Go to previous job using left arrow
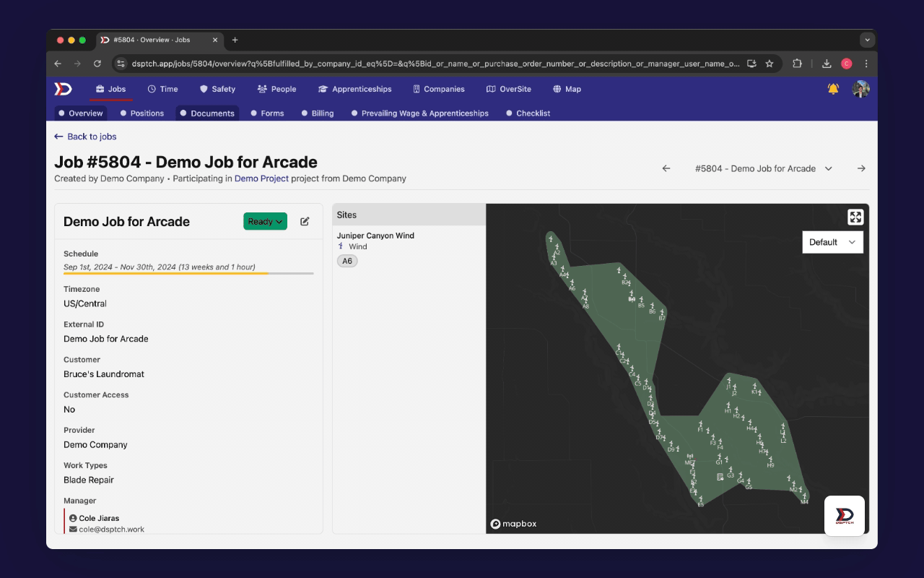This screenshot has height=578, width=924. tap(666, 168)
